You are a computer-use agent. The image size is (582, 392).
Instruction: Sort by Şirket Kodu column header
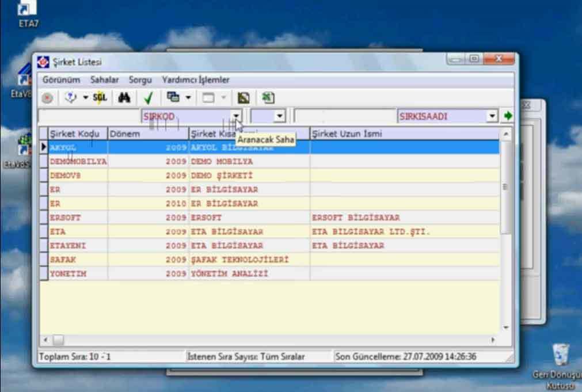pyautogui.click(x=78, y=134)
